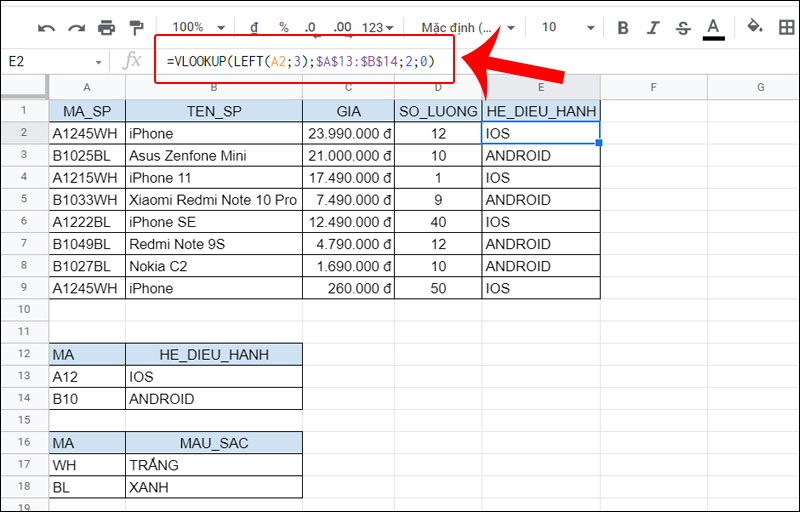Image resolution: width=800 pixels, height=512 pixels.
Task: Select row 12 header
Action: [x=24, y=354]
